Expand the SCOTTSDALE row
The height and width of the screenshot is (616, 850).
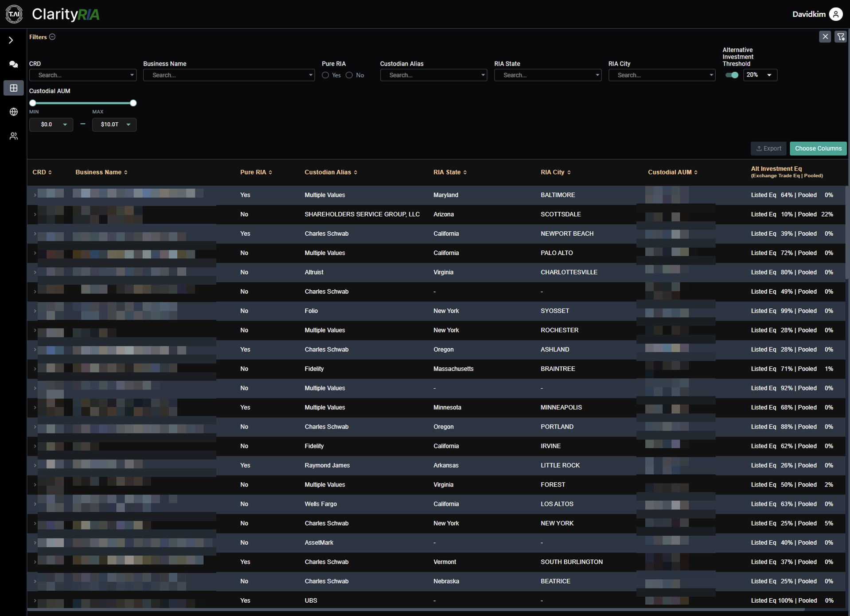click(x=35, y=214)
